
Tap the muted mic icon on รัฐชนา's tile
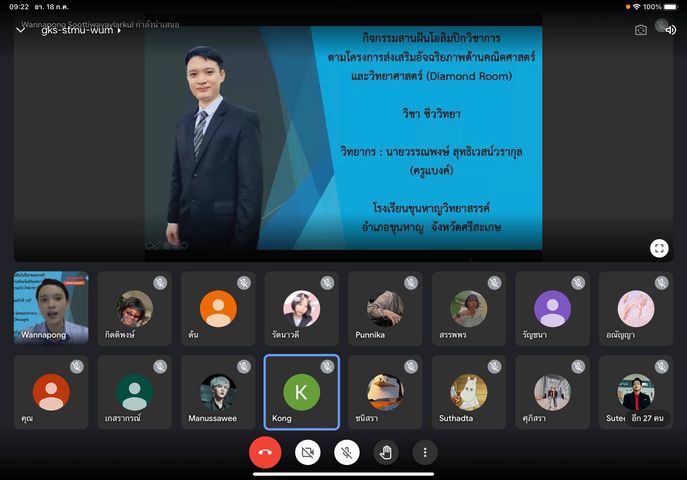pos(578,283)
